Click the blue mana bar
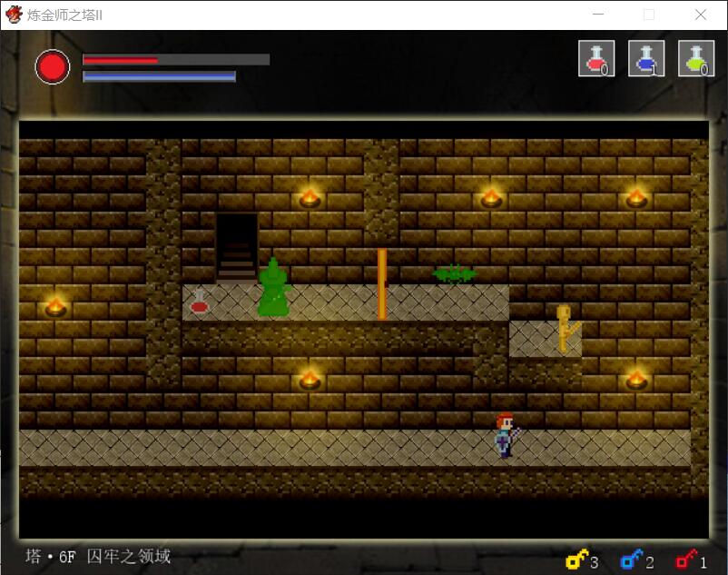The height and width of the screenshot is (575, 728). click(159, 76)
